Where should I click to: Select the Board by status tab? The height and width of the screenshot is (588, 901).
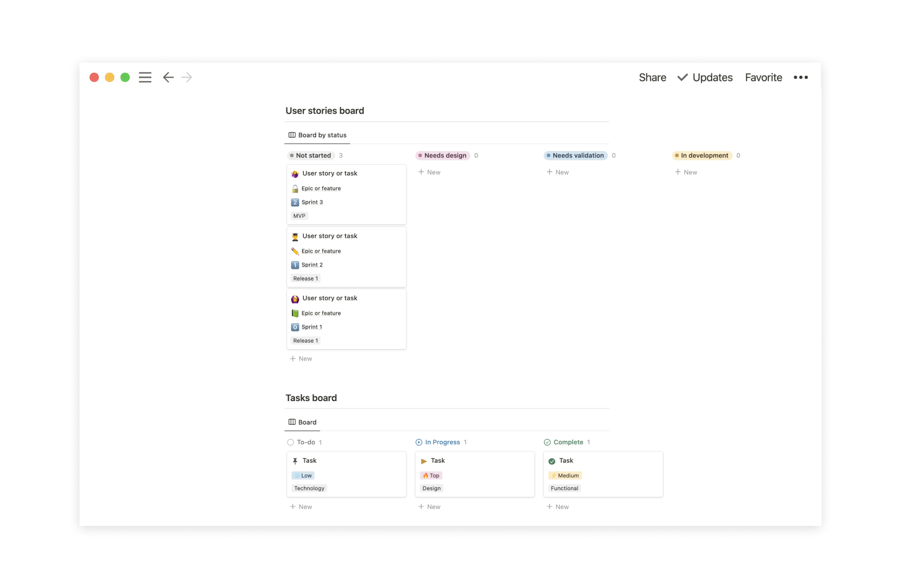pyautogui.click(x=317, y=135)
